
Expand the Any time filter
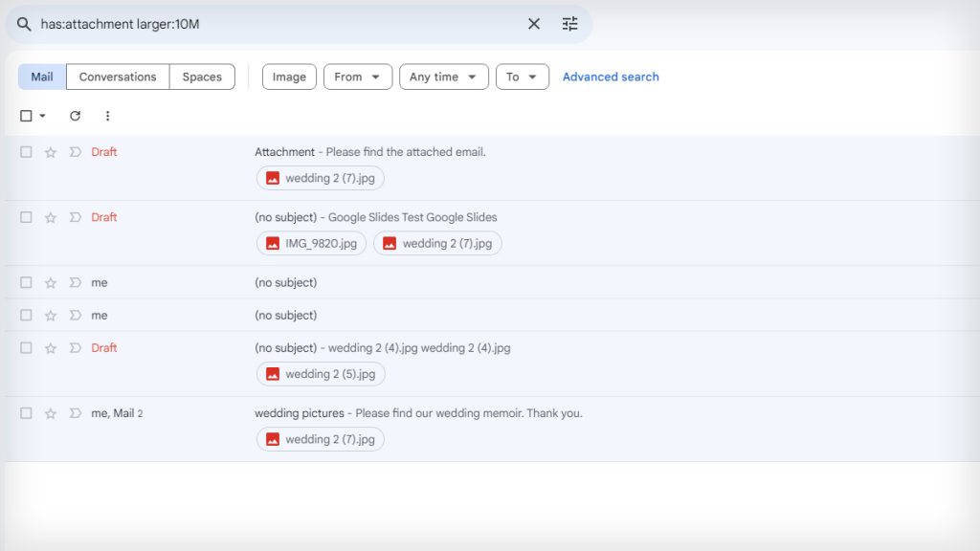click(x=443, y=77)
